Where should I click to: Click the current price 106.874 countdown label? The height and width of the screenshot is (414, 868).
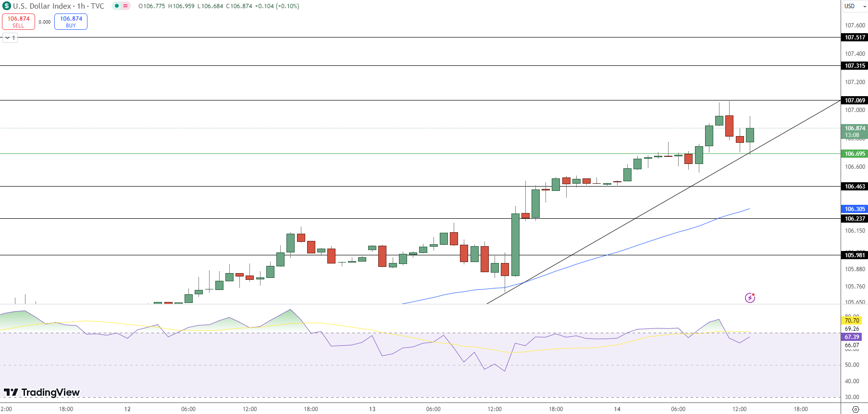pyautogui.click(x=855, y=132)
